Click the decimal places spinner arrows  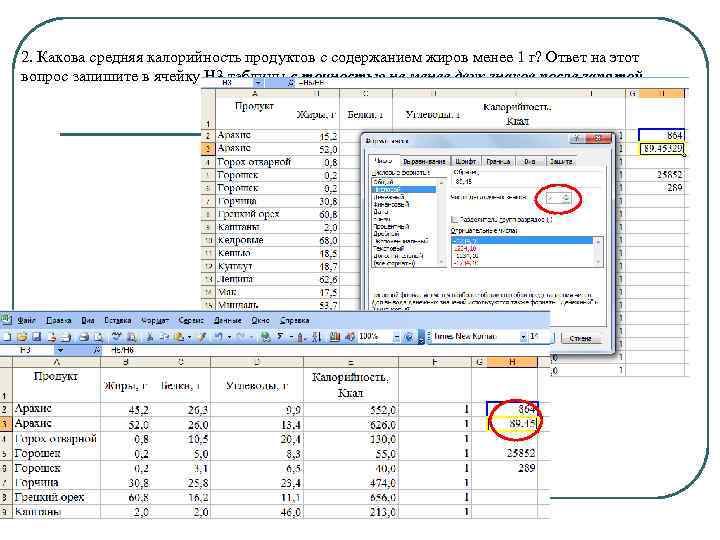[566, 198]
